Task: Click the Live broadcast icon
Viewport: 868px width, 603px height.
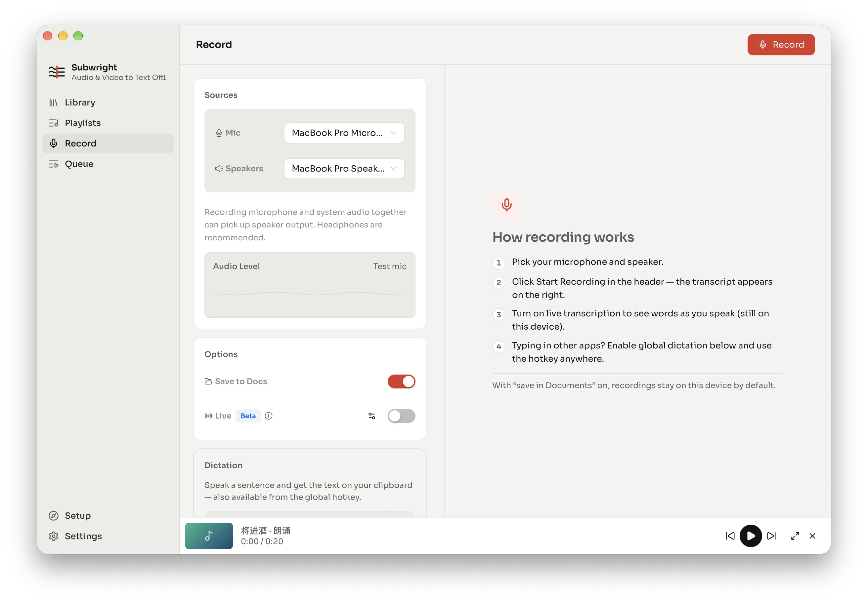Action: pos(208,416)
